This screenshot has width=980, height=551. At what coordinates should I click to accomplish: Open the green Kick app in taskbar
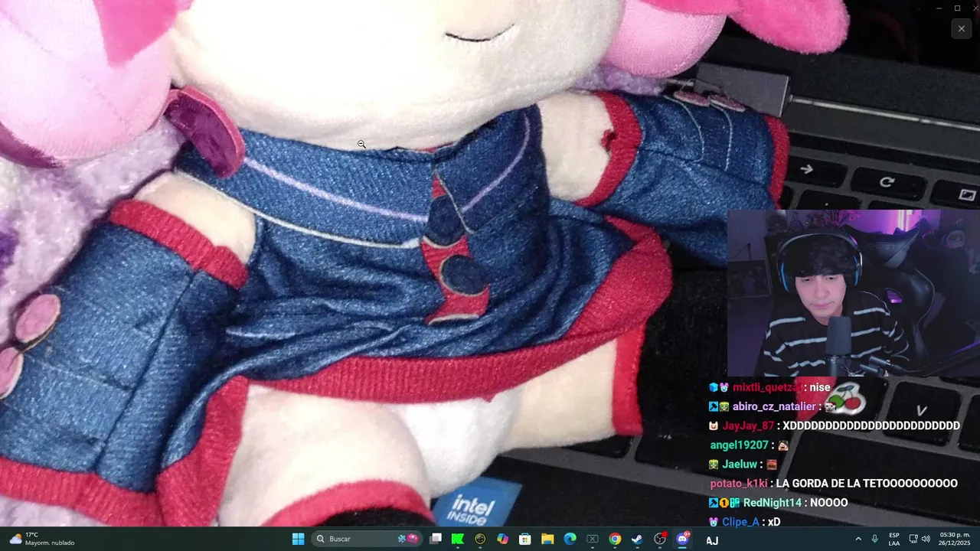pyautogui.click(x=458, y=539)
